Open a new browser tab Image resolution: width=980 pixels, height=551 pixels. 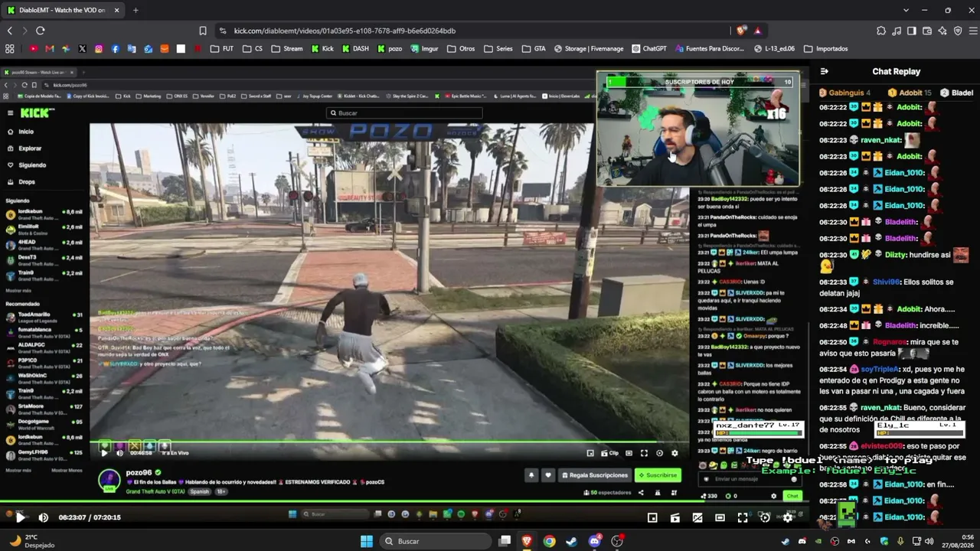[x=136, y=10]
